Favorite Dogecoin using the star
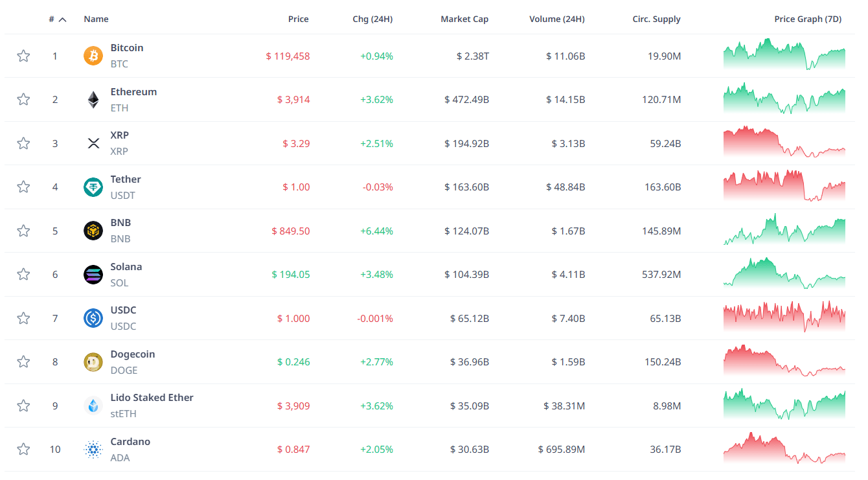 (x=23, y=361)
